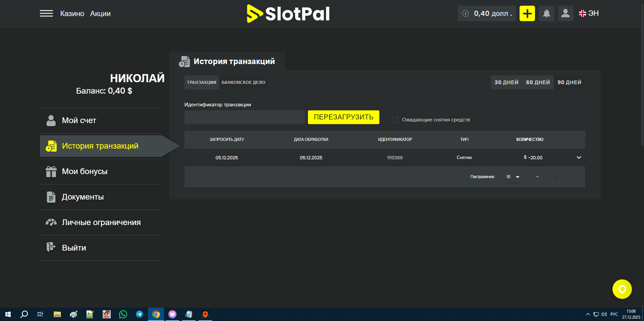The width and height of the screenshot is (644, 321).
Task: Open the language selector with UK flag
Action: pos(589,13)
